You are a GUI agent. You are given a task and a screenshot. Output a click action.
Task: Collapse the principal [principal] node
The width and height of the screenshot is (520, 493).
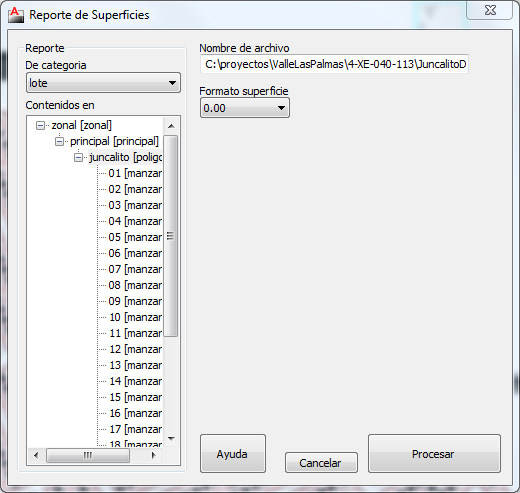[59, 142]
